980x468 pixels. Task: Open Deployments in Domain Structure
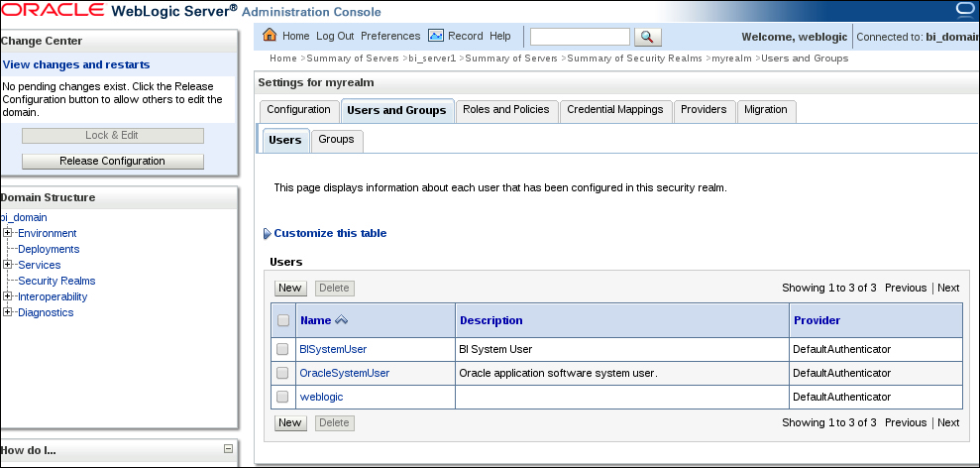pos(49,249)
